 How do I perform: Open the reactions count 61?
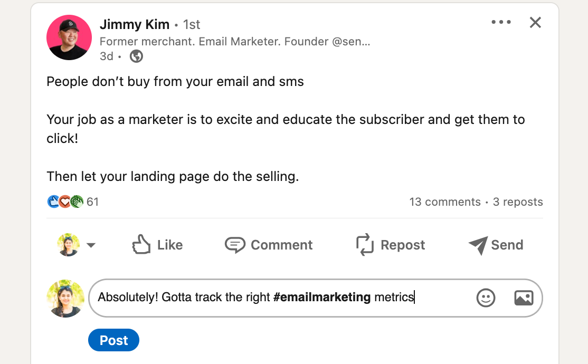[x=92, y=202]
